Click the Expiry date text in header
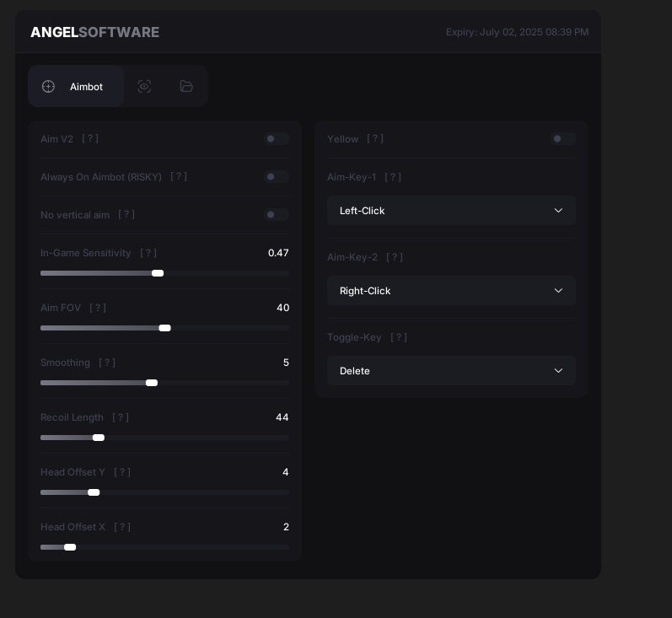Image resolution: width=672 pixels, height=618 pixels. point(518,32)
